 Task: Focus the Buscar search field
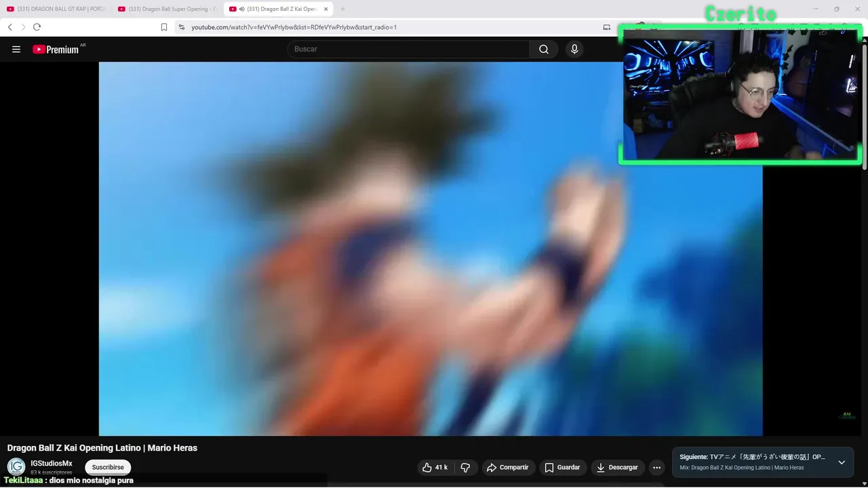coord(408,49)
